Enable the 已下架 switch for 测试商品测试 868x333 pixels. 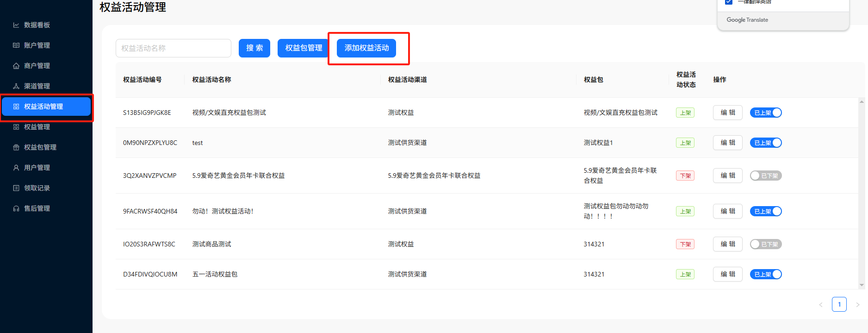pyautogui.click(x=765, y=244)
